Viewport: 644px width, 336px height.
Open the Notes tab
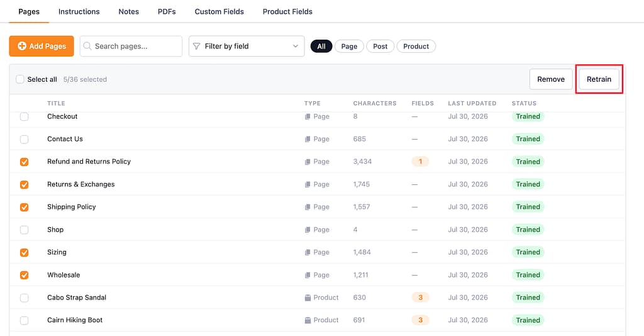(128, 11)
